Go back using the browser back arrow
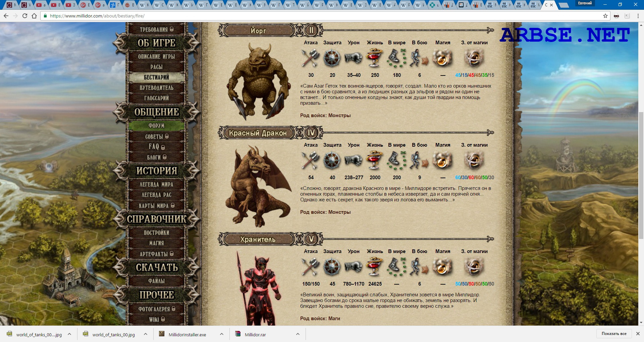Image resolution: width=644 pixels, height=342 pixels. point(6,16)
